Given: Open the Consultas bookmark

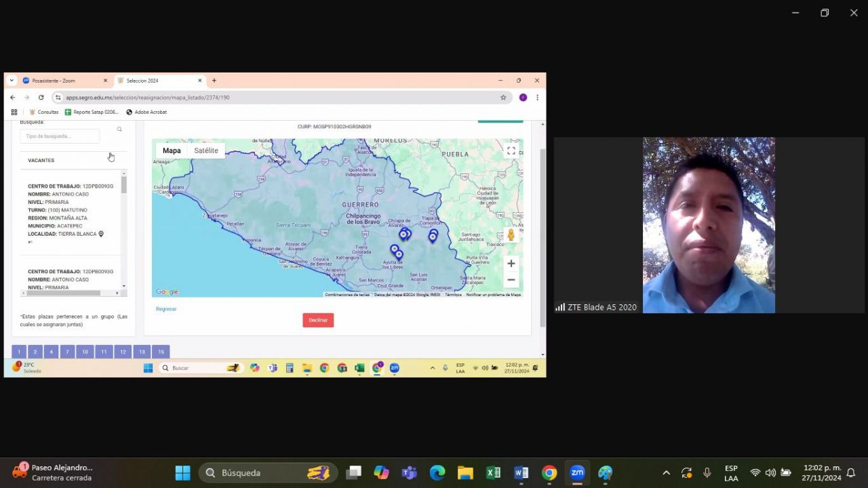Looking at the screenshot, I should pyautogui.click(x=43, y=112).
